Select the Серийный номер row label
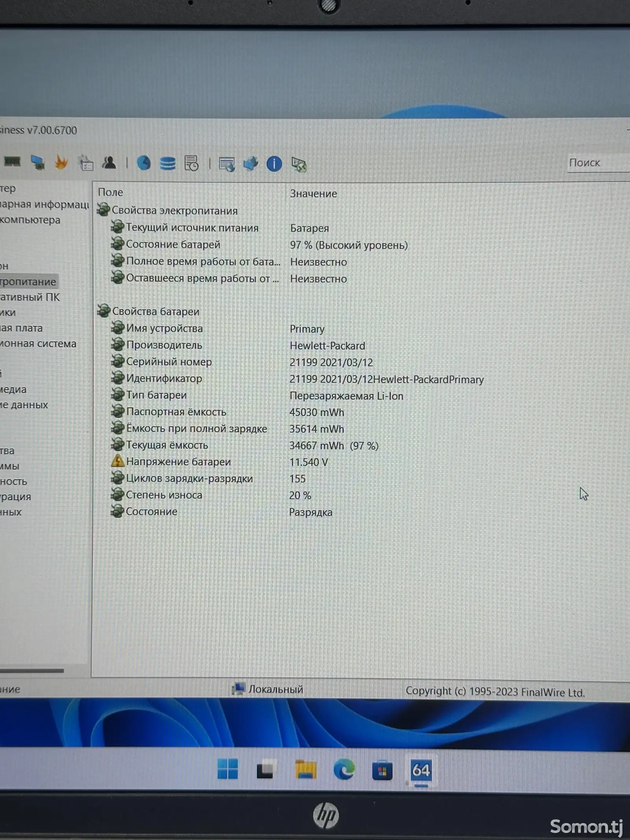Viewport: 630px width, 840px height. point(169,362)
